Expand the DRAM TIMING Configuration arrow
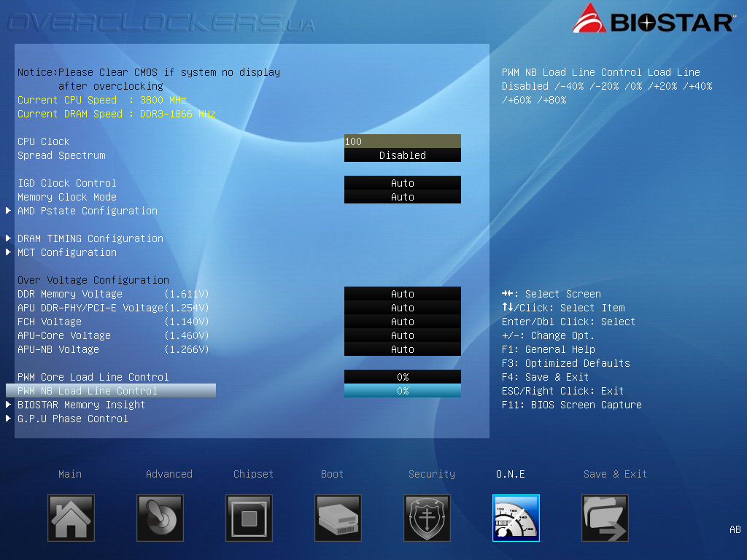The height and width of the screenshot is (560, 747). click(x=8, y=238)
